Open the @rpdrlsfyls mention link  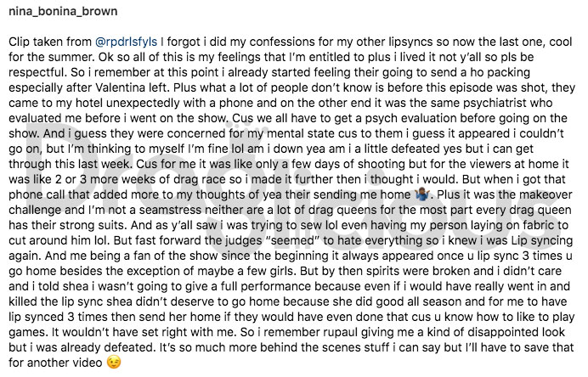(x=127, y=42)
